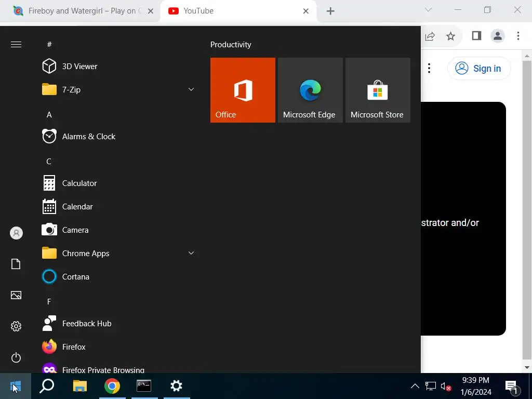Open File Explorer from the taskbar

80,386
